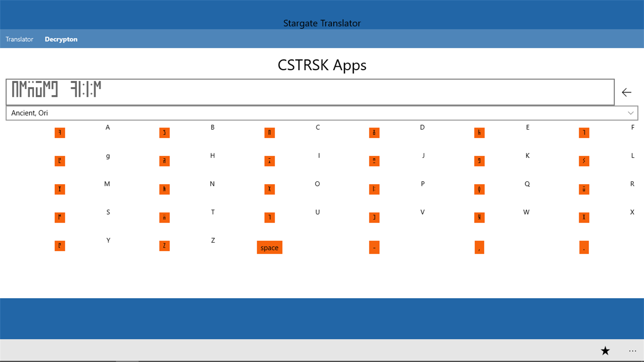Insert the Ancient glyph for letter P

click(x=374, y=189)
